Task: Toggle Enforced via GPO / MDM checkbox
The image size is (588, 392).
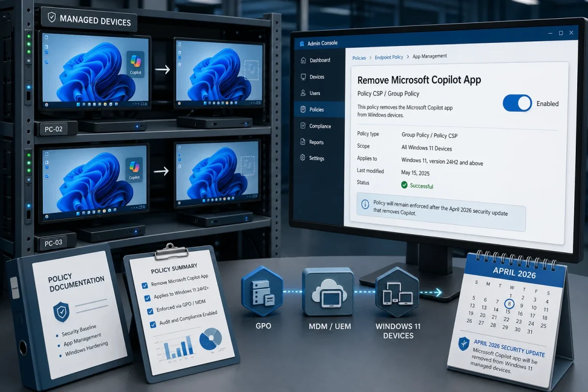Action: (150, 311)
